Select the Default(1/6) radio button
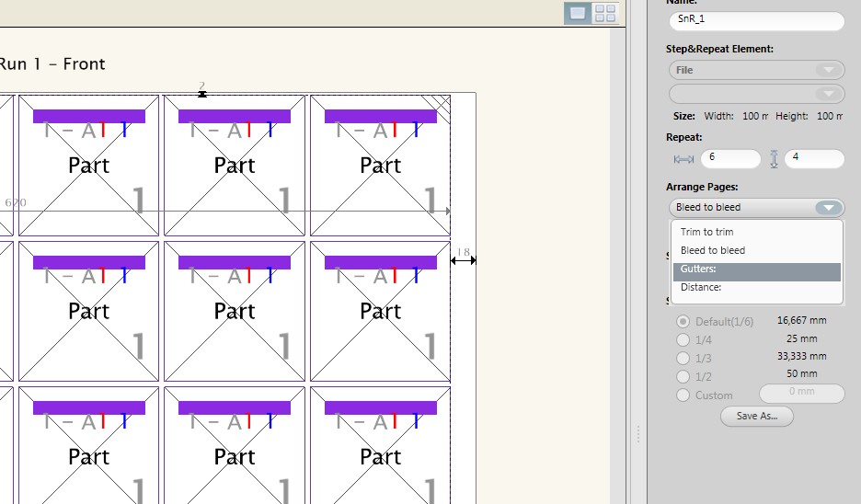The width and height of the screenshot is (861, 504). coord(683,321)
